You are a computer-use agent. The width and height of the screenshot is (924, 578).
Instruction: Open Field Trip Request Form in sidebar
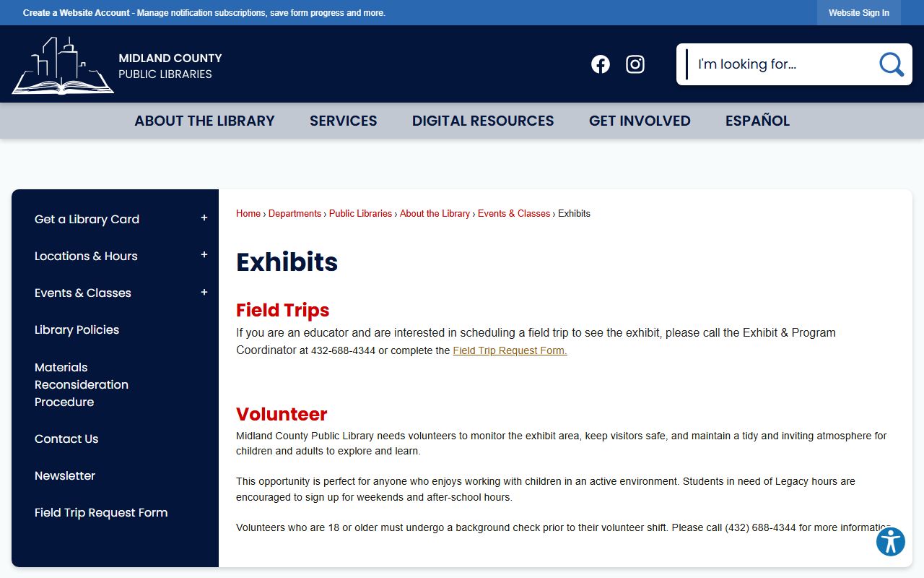[x=101, y=512]
